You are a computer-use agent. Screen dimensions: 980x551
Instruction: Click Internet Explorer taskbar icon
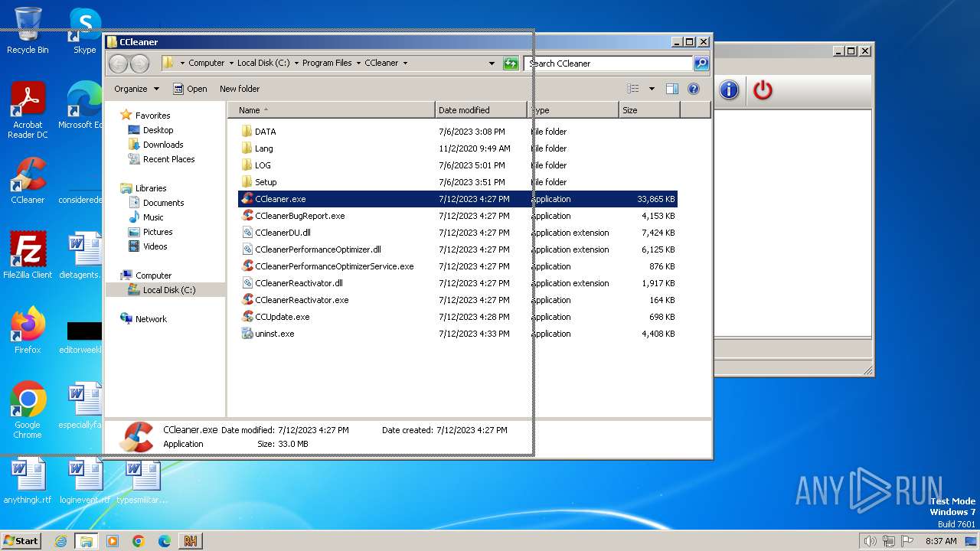tap(60, 541)
